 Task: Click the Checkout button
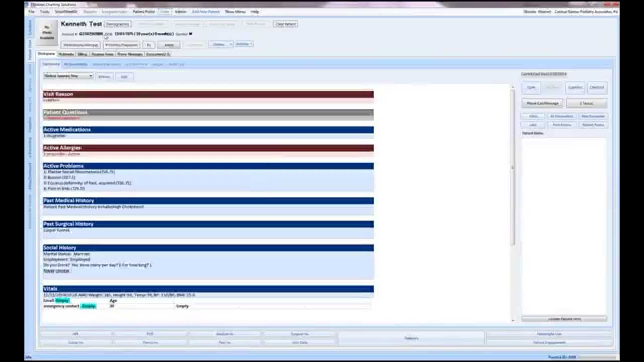[597, 87]
